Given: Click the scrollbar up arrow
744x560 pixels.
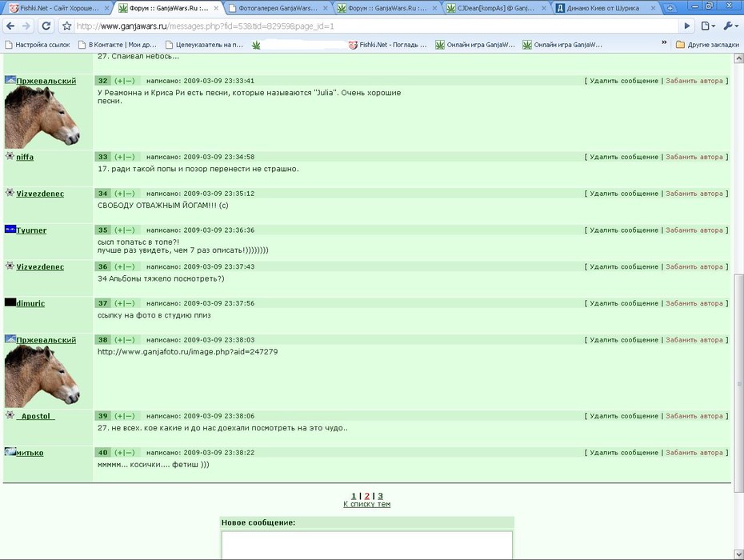Looking at the screenshot, I should (738, 58).
